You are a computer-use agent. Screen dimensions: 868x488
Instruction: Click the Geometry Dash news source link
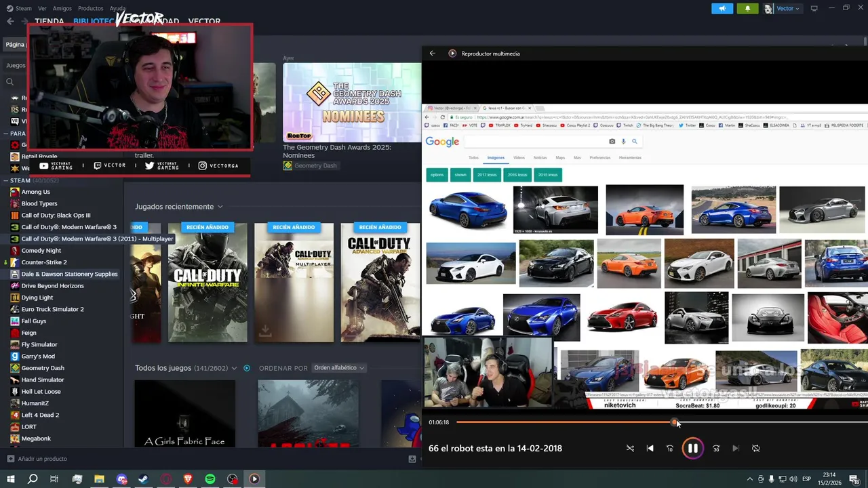click(310, 165)
